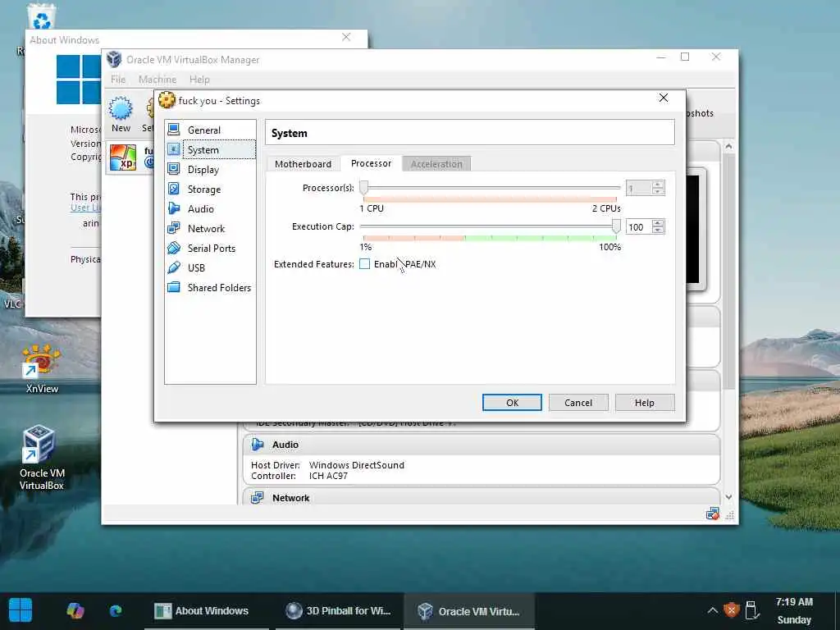This screenshot has width=840, height=630.
Task: Decrease Execution Cap with down arrow
Action: click(658, 231)
